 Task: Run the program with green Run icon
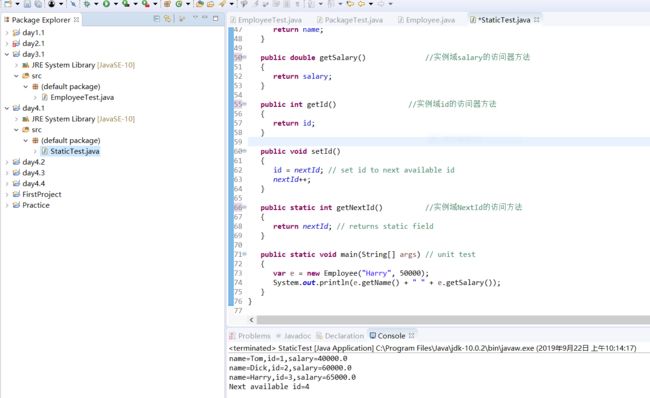(x=107, y=4)
